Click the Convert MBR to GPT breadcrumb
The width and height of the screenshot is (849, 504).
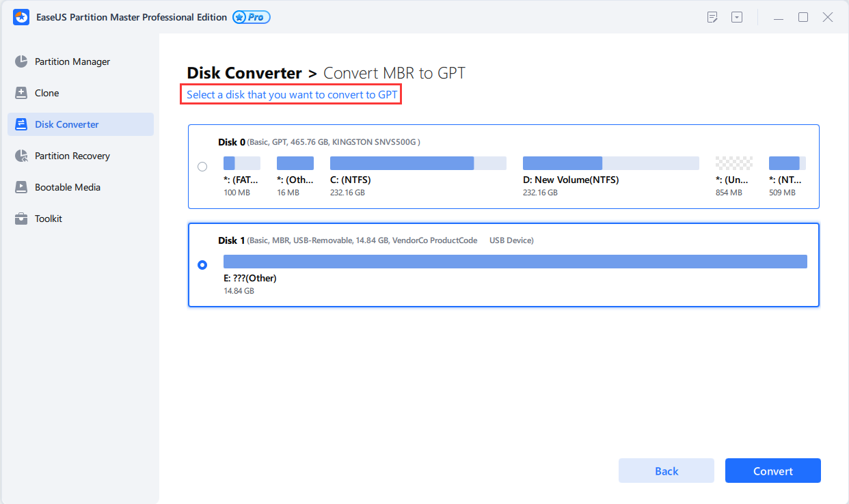395,72
